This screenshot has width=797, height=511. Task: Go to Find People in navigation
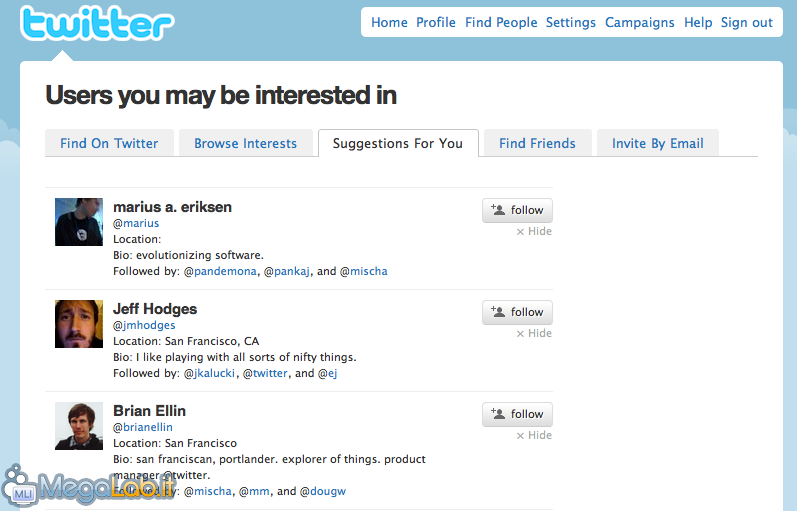pos(501,22)
